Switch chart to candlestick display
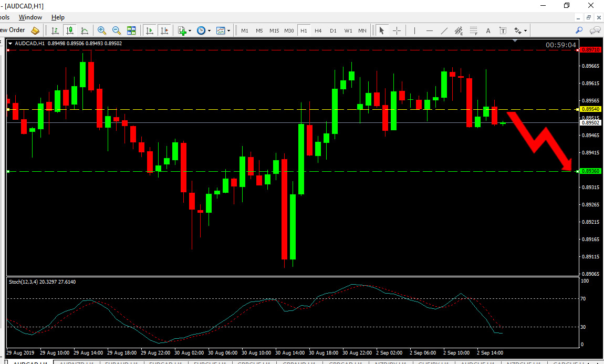The width and height of the screenshot is (604, 364). (x=70, y=30)
